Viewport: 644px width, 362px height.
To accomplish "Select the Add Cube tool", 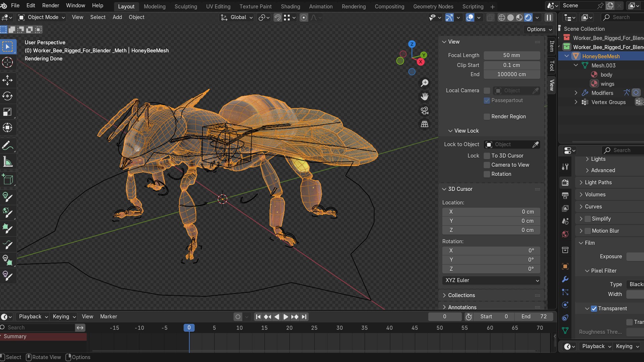I will [7, 180].
